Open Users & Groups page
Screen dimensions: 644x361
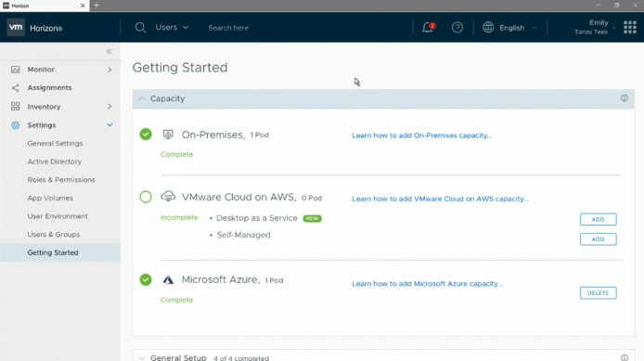click(x=54, y=235)
